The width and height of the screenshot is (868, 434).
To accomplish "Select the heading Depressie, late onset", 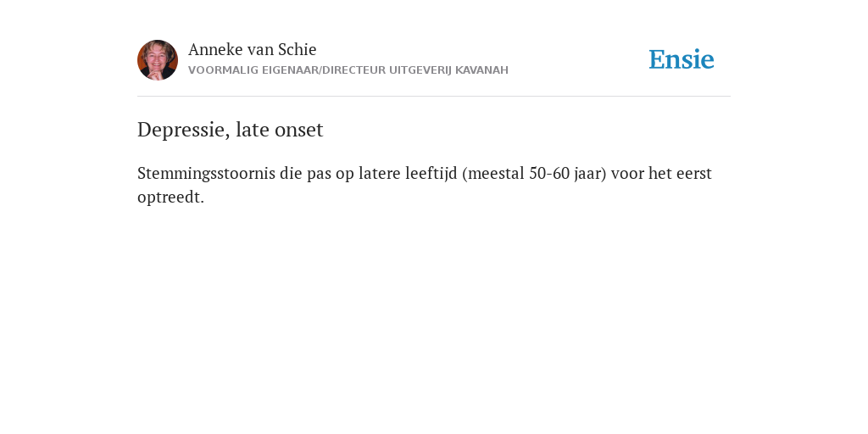I will click(231, 130).
